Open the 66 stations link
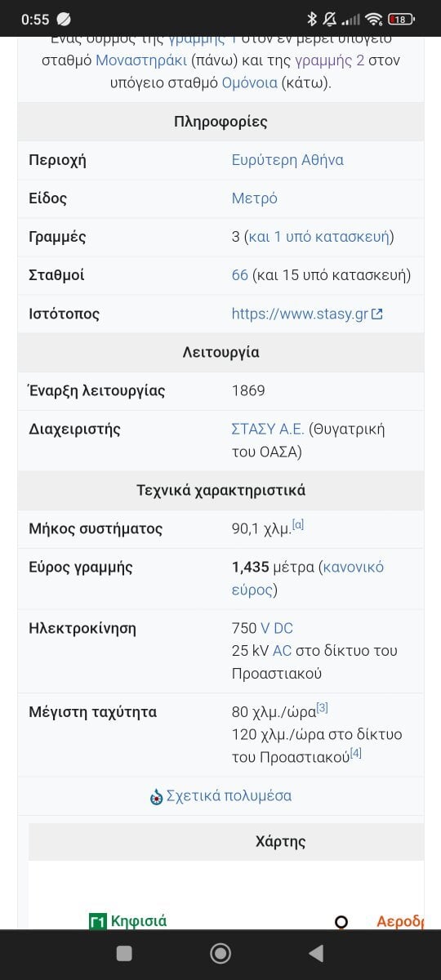The height and width of the screenshot is (980, 441). 240,275
